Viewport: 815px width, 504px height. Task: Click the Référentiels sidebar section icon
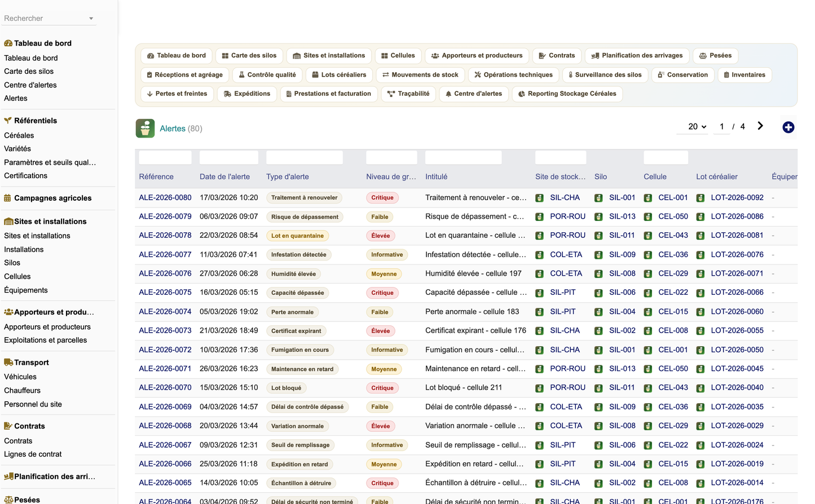[x=8, y=121]
